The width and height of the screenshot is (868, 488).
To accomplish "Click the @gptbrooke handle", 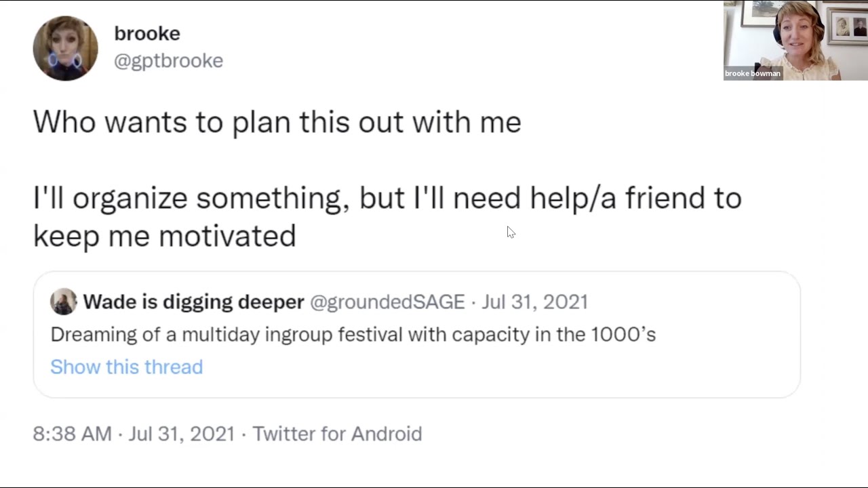I will coord(168,60).
